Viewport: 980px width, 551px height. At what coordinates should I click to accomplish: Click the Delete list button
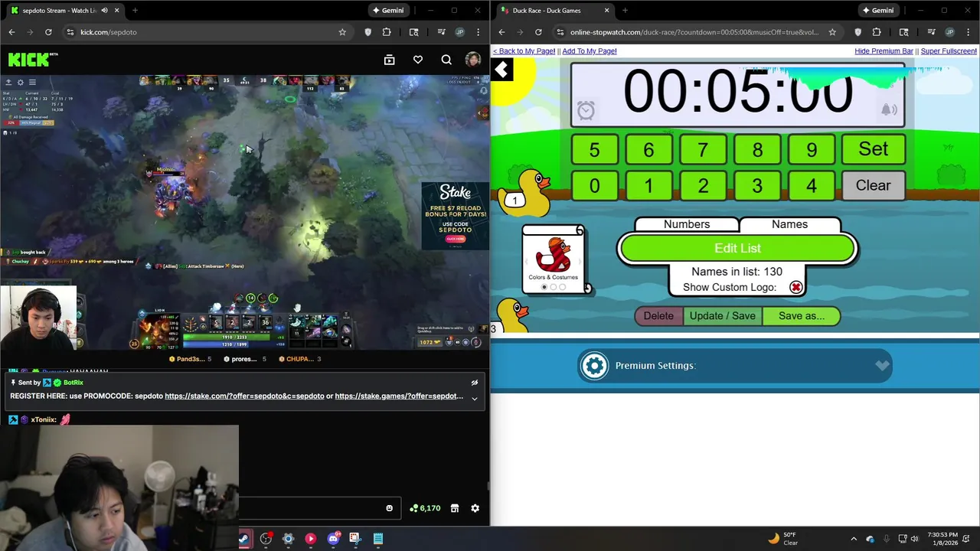click(x=658, y=316)
